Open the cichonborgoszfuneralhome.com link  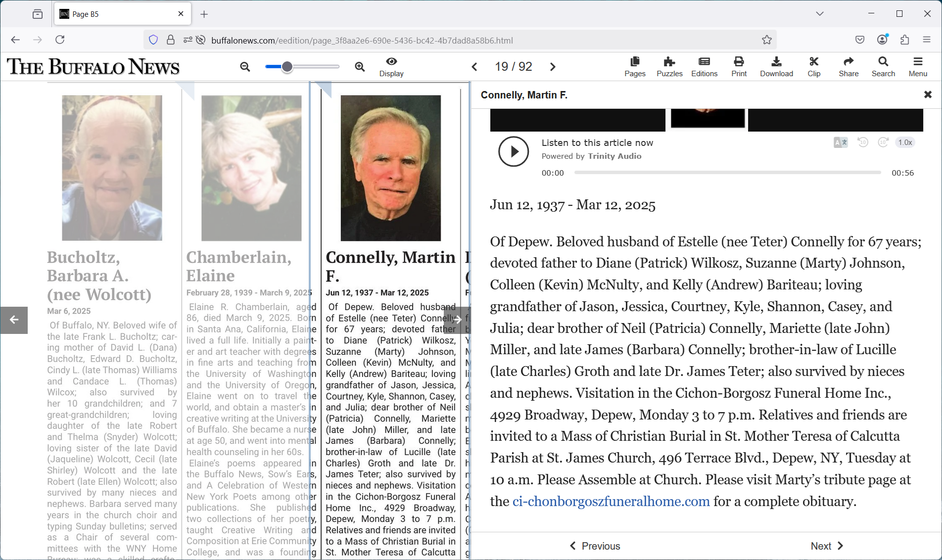click(611, 501)
